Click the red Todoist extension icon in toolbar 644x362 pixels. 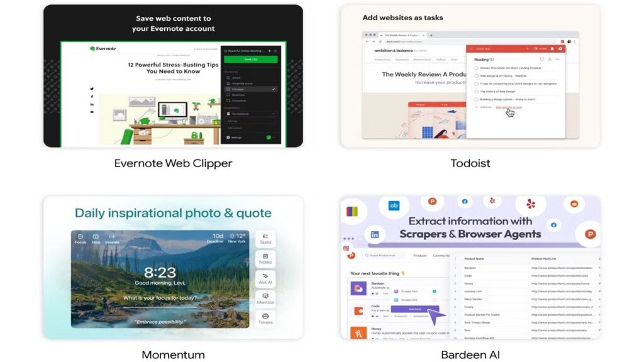[x=562, y=41]
